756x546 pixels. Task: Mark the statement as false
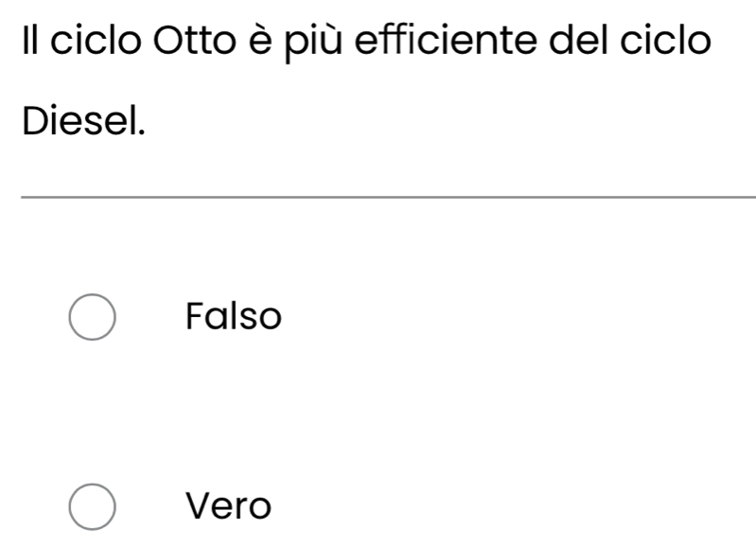(x=94, y=316)
